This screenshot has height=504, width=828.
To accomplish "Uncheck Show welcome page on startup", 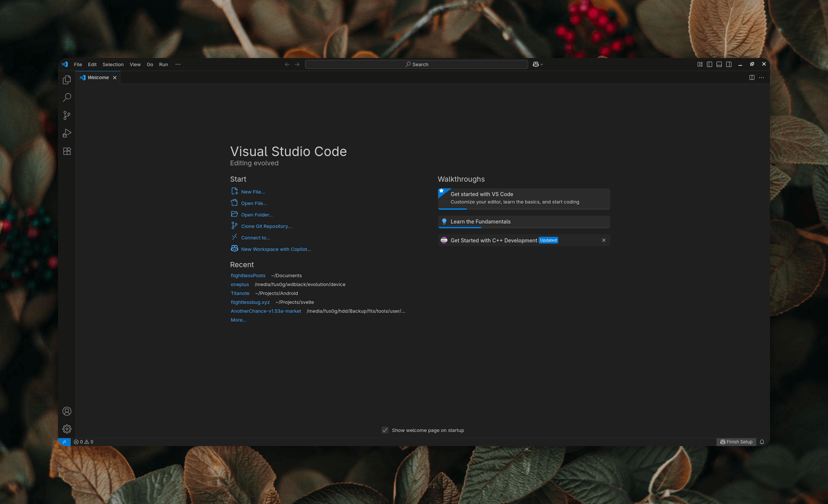I will [x=385, y=430].
